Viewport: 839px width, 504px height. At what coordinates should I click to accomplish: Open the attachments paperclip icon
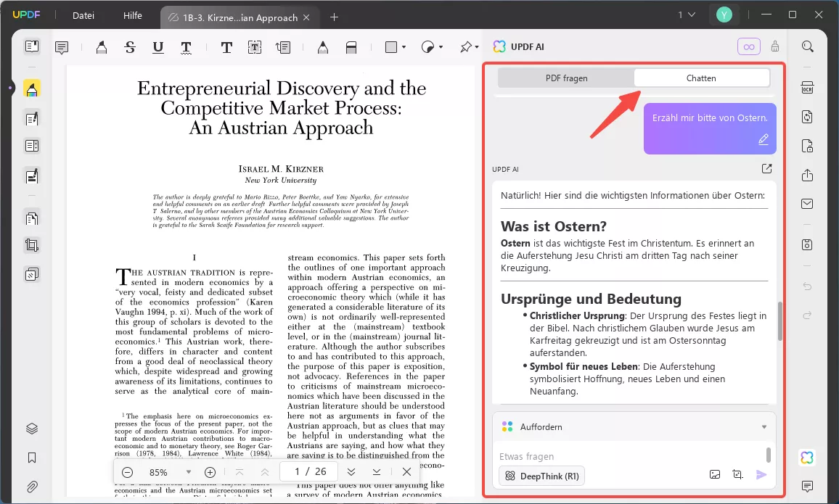32,487
